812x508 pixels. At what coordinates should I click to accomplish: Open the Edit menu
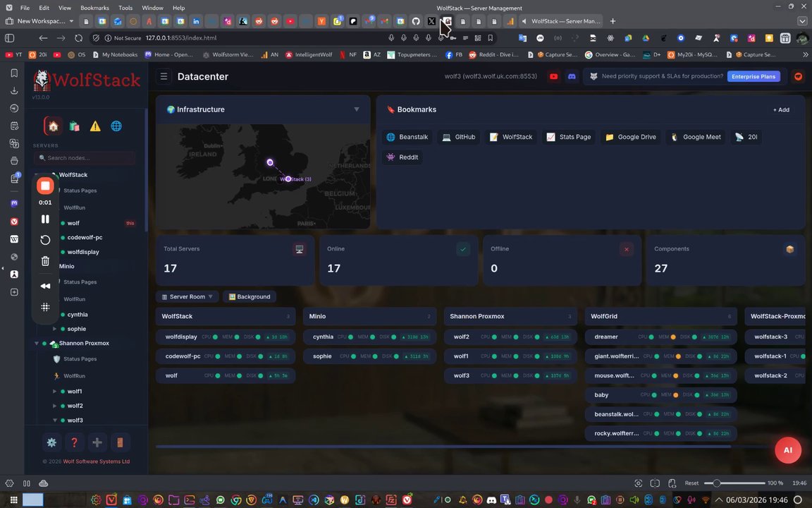(44, 8)
